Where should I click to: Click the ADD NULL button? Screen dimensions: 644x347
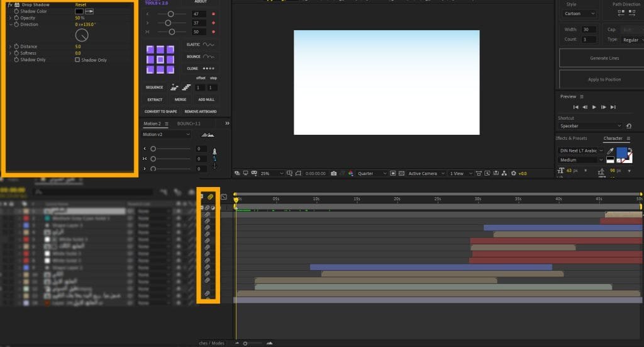tap(206, 100)
